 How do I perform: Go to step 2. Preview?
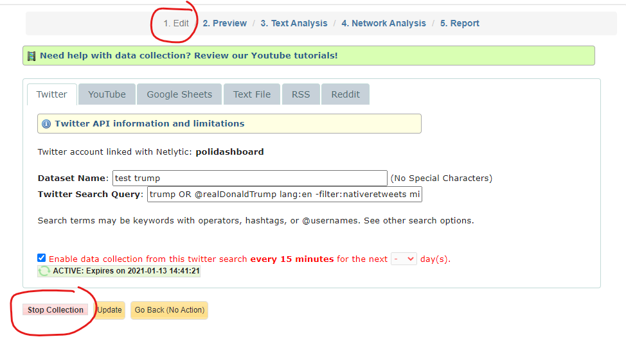pos(224,23)
